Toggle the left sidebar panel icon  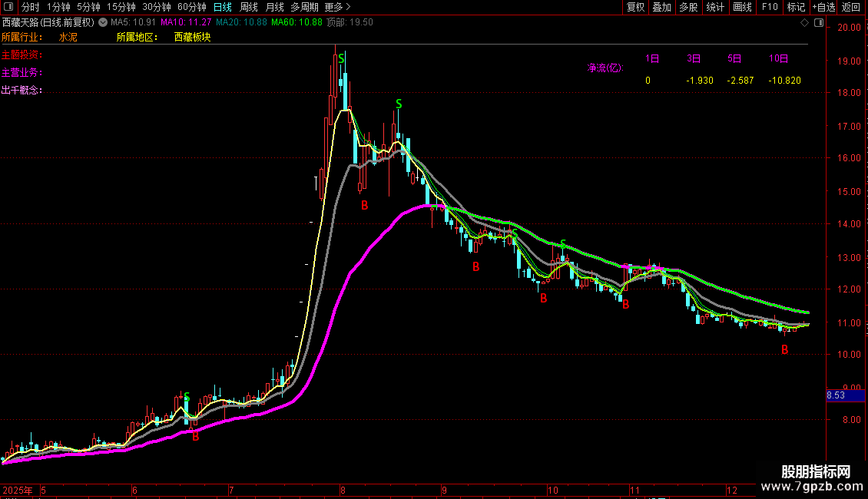click(9, 7)
